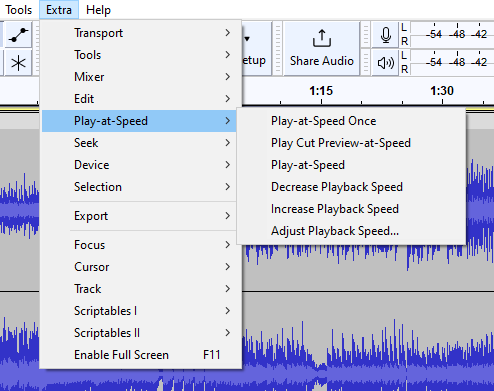Expand the Export submenu
Screen dimensions: 494x391
point(139,216)
